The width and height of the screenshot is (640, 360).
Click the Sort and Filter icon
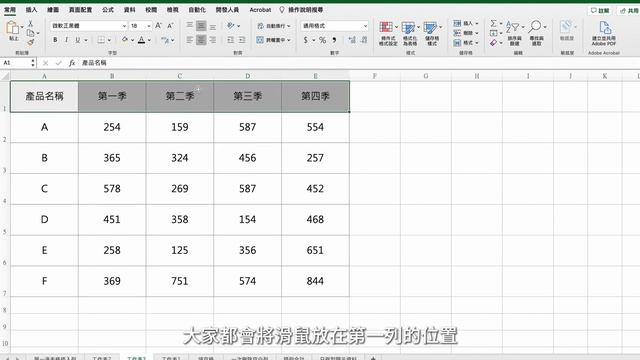[x=513, y=27]
